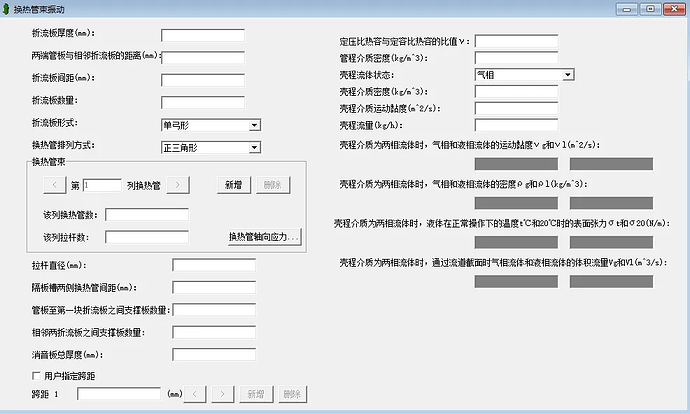Select the 折流板数量 input field

point(203,103)
